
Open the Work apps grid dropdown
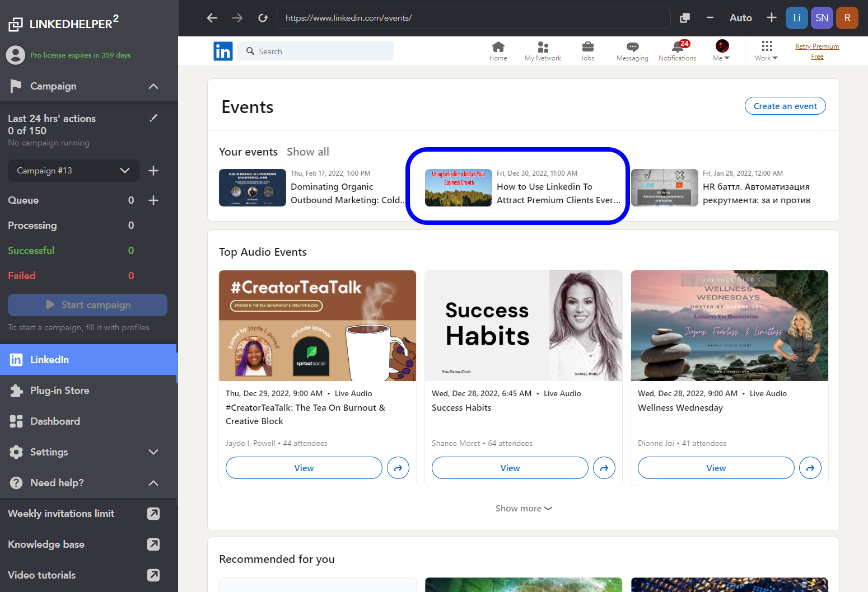coord(766,51)
